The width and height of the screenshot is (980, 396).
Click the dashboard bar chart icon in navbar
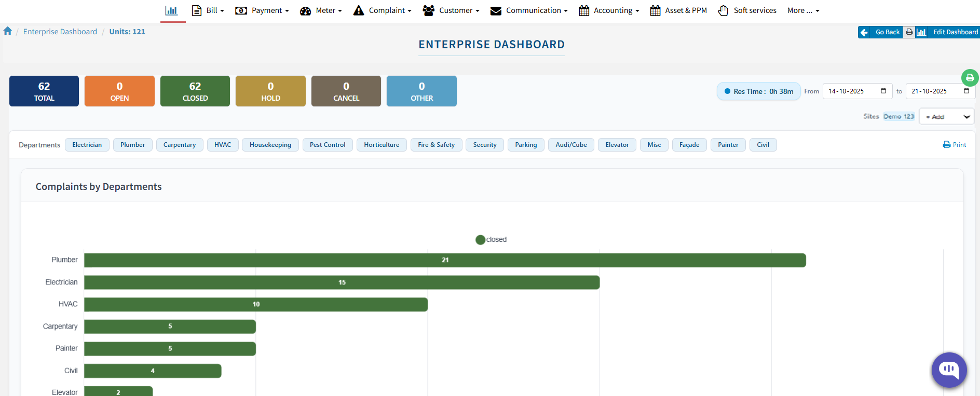coord(171,10)
